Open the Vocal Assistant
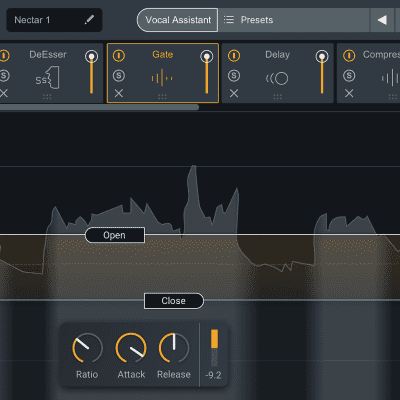The image size is (400, 400). [178, 20]
